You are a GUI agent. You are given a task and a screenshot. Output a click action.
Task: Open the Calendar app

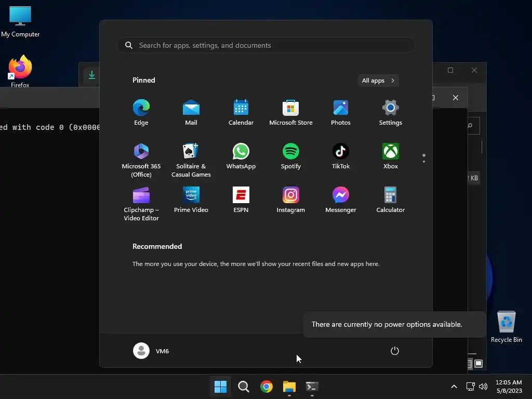coord(241,113)
